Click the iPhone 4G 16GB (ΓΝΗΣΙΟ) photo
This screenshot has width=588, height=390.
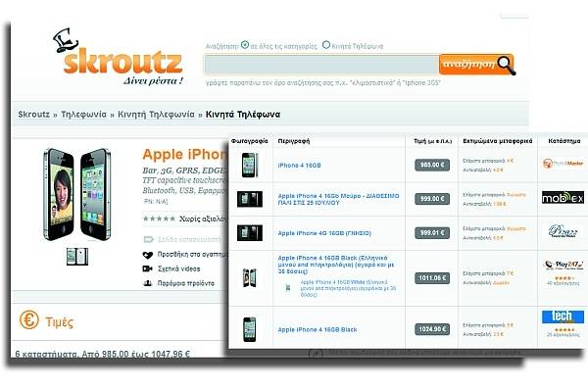click(x=250, y=233)
